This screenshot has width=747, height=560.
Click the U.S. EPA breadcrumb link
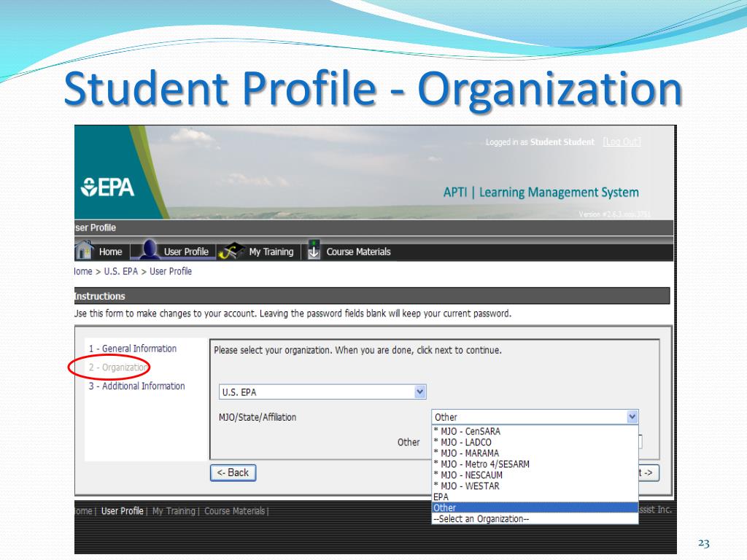121,271
